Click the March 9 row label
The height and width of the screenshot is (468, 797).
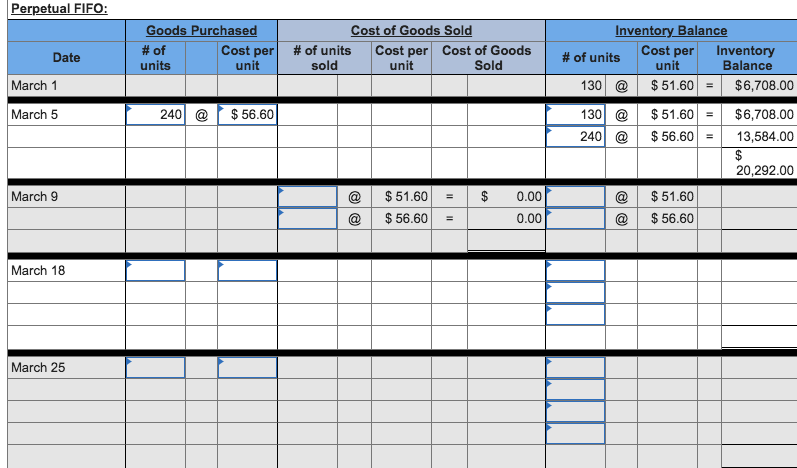[x=35, y=197]
